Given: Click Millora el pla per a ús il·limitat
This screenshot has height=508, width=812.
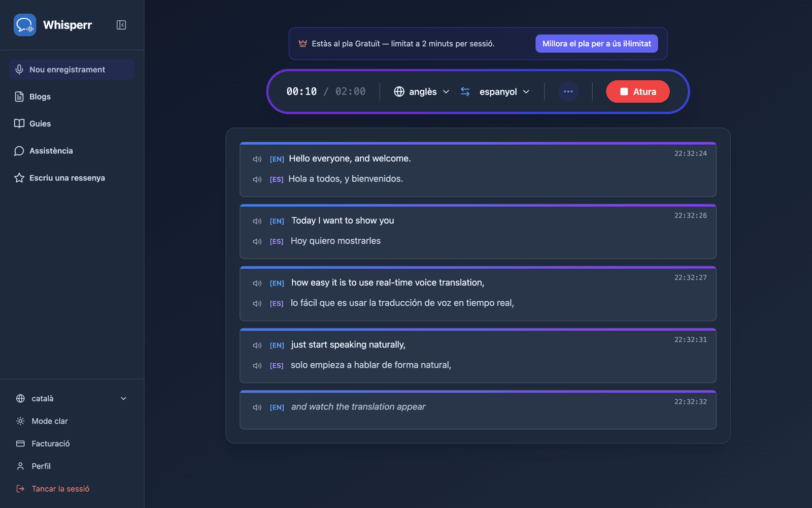Looking at the screenshot, I should pos(596,44).
